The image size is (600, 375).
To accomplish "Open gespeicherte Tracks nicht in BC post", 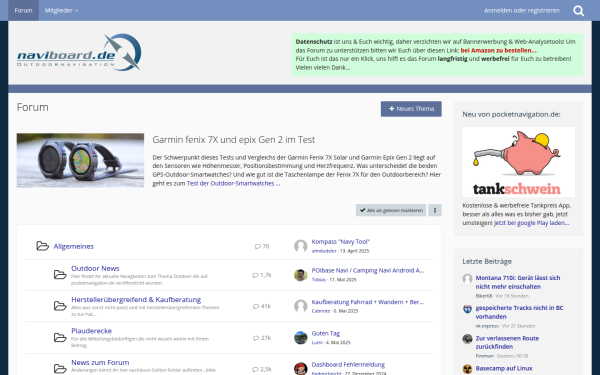I will click(x=519, y=312).
